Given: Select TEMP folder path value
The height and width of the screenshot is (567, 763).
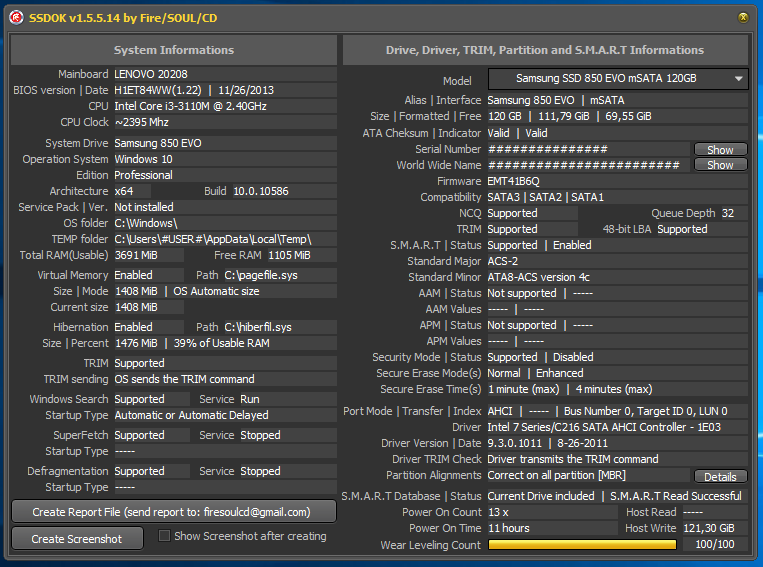Looking at the screenshot, I should 213,239.
